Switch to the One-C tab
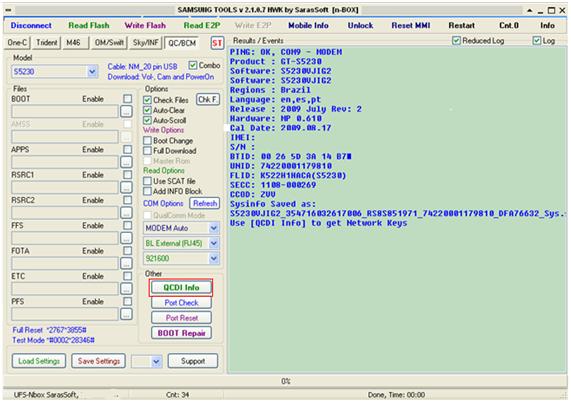The height and width of the screenshot is (402, 571). point(17,43)
